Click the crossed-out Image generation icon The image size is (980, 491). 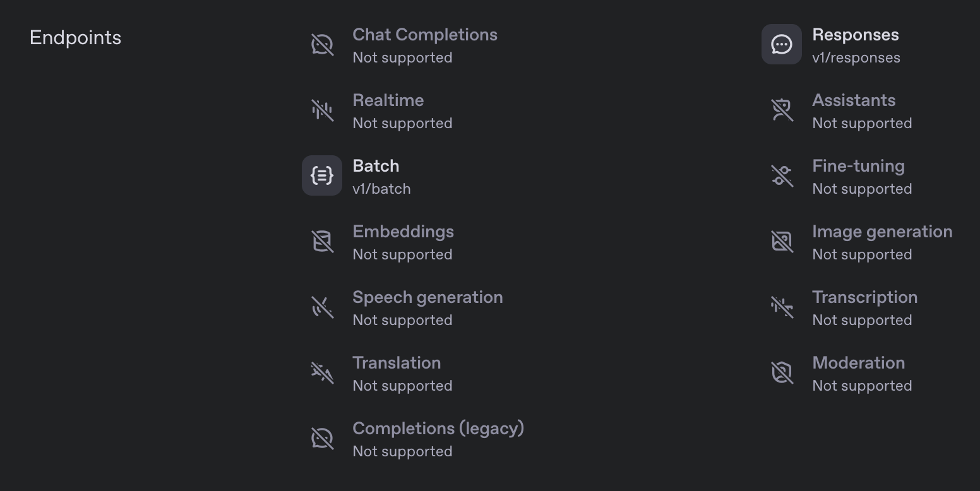pos(782,241)
